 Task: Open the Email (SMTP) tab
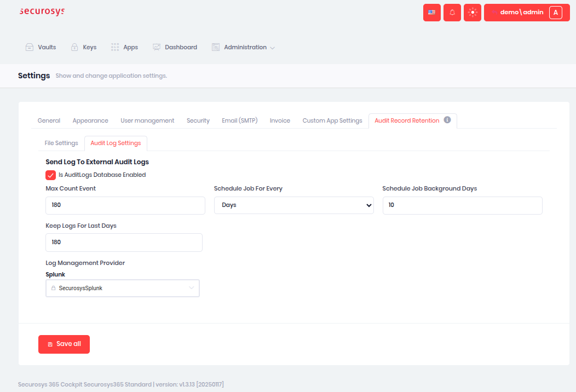point(239,120)
